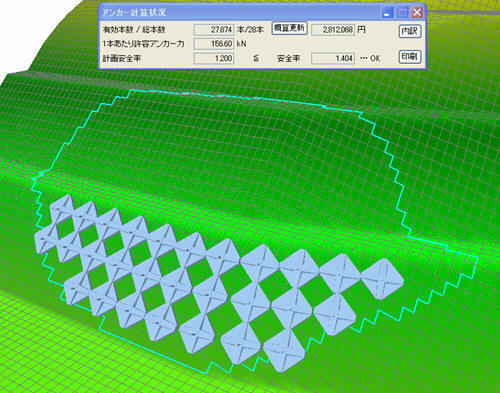Select the 27.874 effective count field
This screenshot has width=500, height=393.
click(x=214, y=30)
